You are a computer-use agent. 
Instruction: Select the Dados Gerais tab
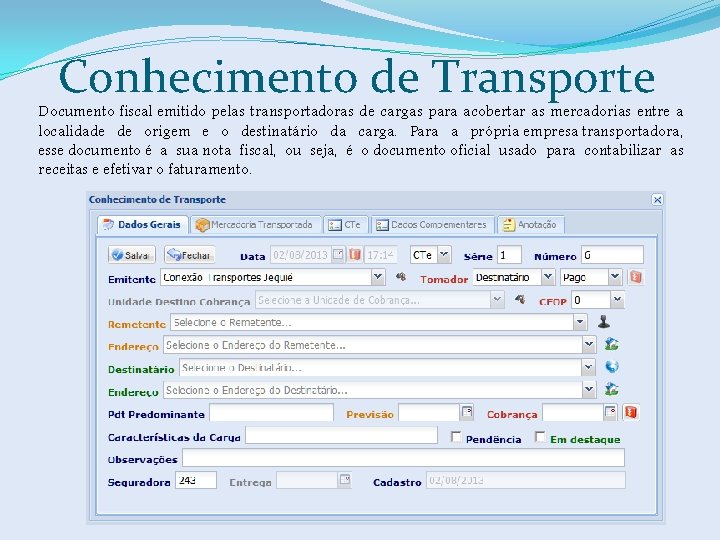pyautogui.click(x=143, y=225)
